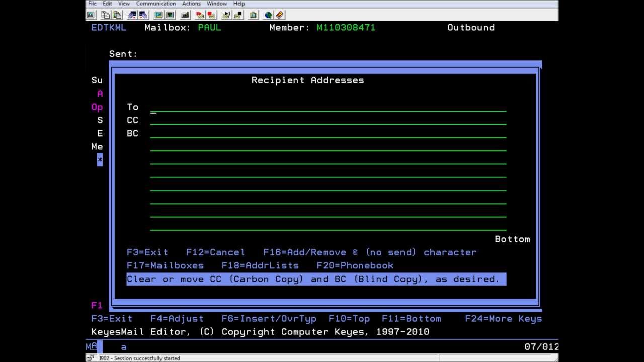Click F20=Phonebook

click(355, 265)
